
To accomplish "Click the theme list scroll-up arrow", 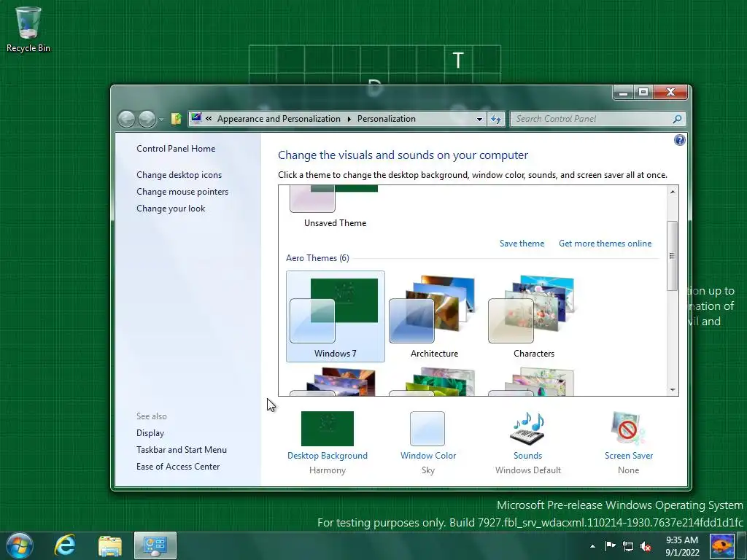I will (x=672, y=192).
